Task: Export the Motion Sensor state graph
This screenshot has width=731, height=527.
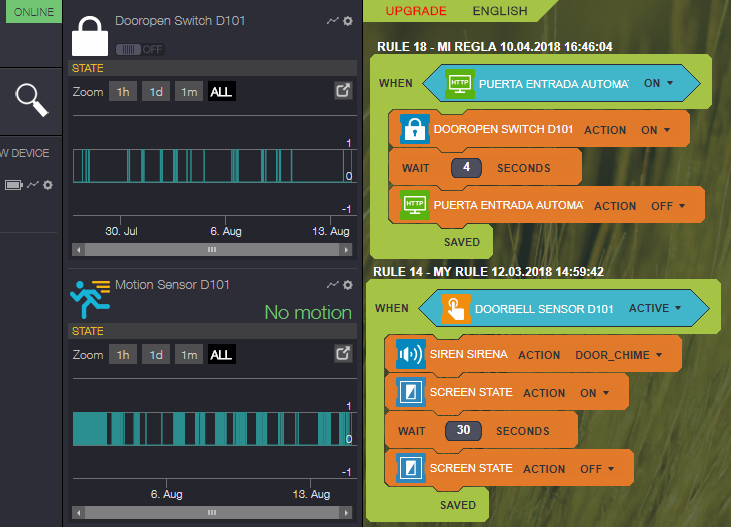Action: (342, 354)
